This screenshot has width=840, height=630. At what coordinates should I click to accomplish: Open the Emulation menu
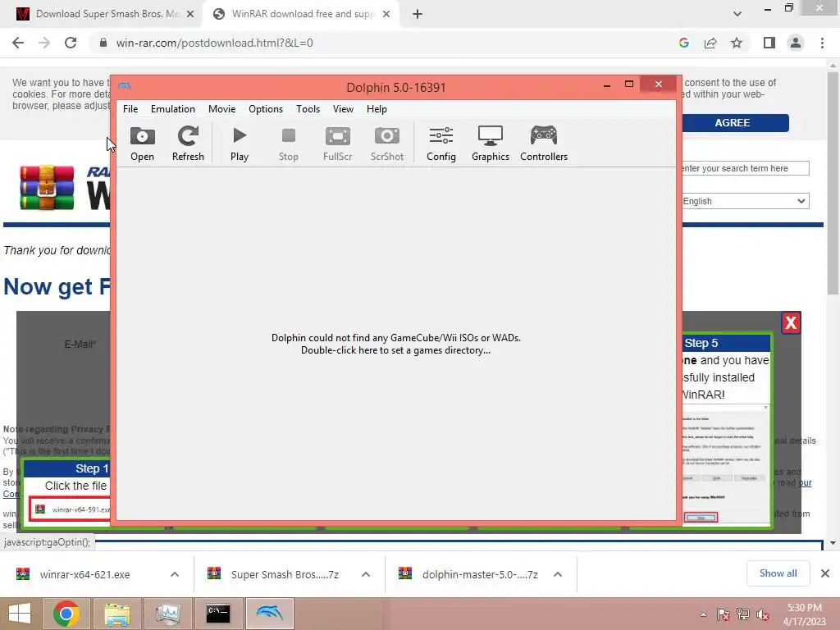(x=172, y=109)
